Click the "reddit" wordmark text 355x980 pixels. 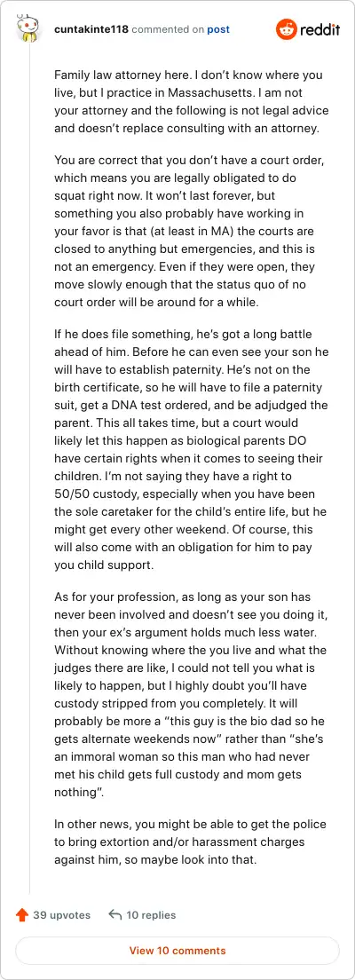[319, 29]
